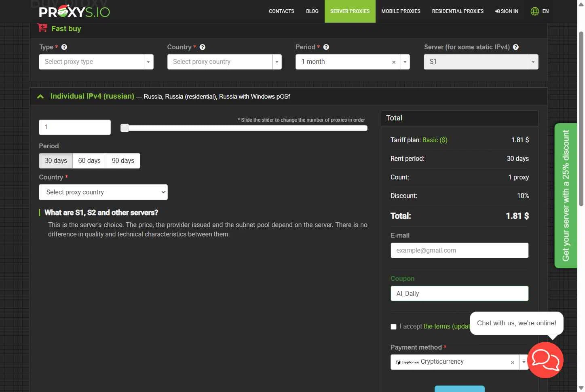
Task: Click Sign In
Action: tap(507, 11)
